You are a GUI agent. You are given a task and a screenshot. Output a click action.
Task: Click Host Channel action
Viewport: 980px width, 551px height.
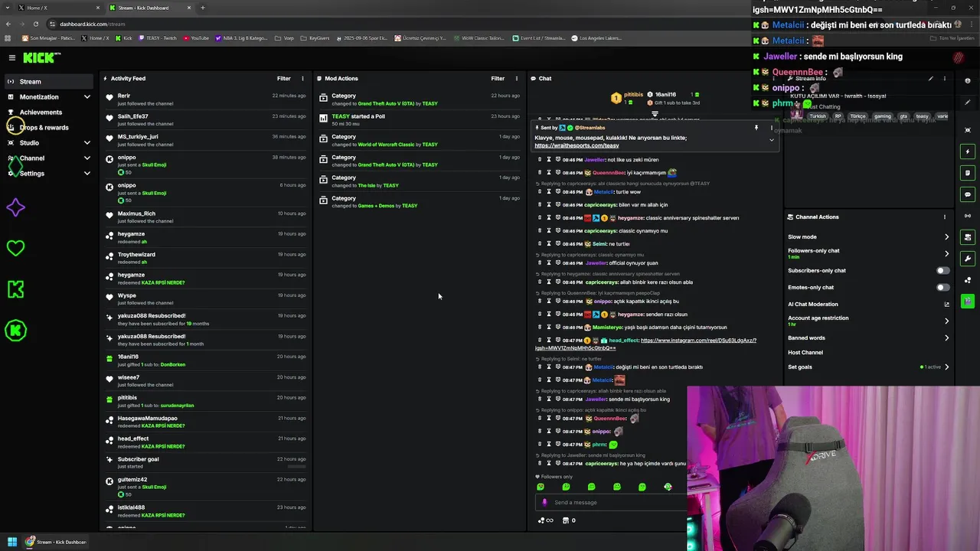click(x=805, y=352)
